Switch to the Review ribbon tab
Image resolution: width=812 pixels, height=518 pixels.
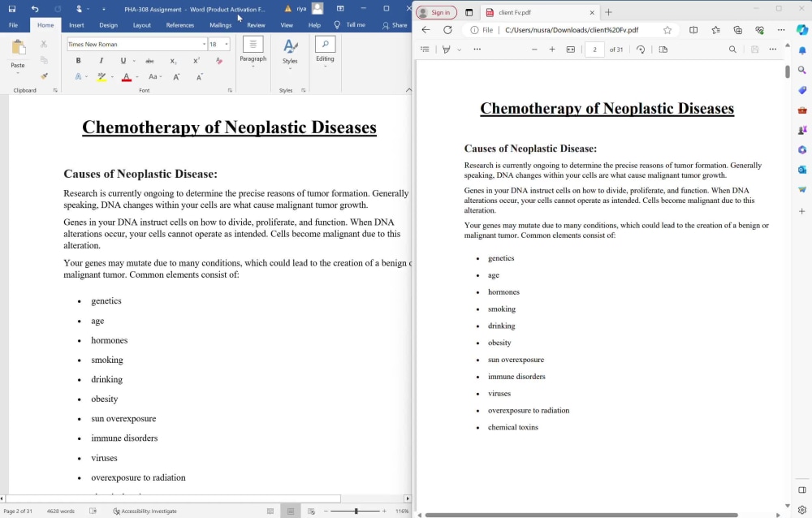click(x=256, y=25)
